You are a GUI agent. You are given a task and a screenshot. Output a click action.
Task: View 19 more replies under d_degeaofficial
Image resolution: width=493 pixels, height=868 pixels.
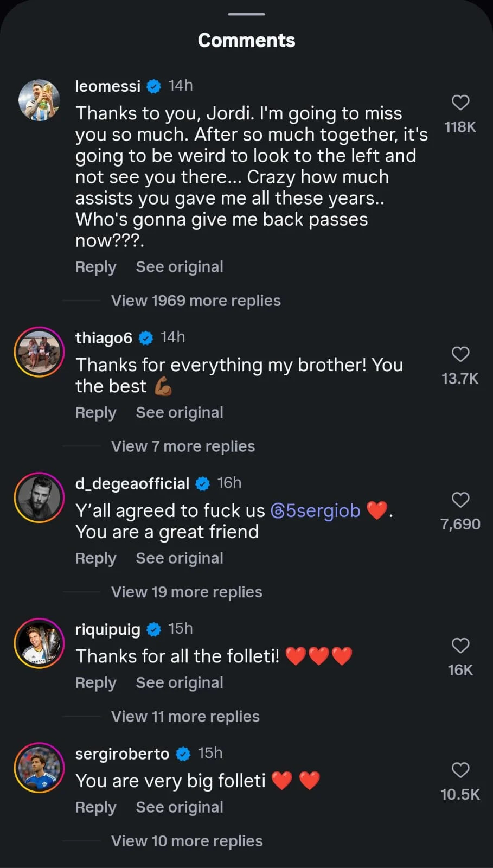(187, 592)
